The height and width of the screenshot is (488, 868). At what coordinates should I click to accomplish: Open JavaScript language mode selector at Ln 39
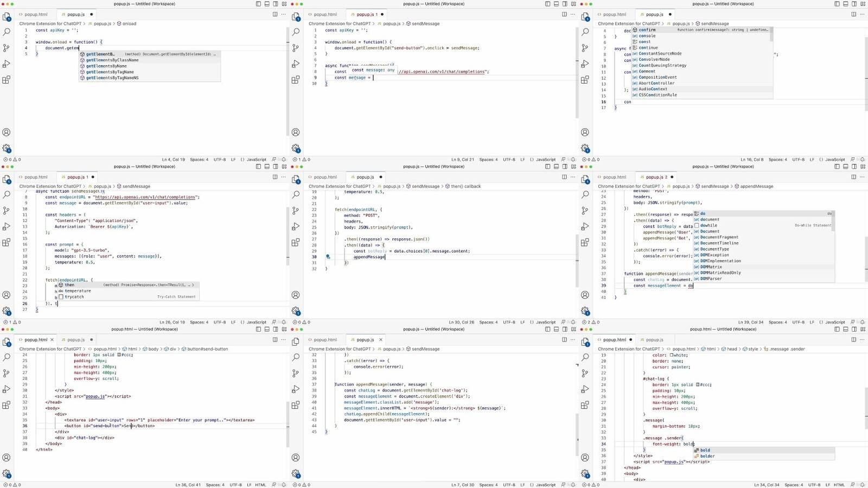(835, 322)
